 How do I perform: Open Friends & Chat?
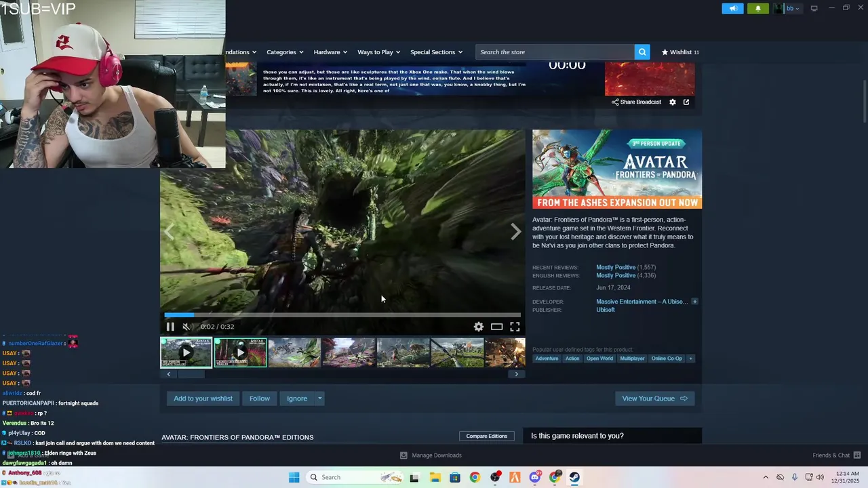(x=837, y=455)
